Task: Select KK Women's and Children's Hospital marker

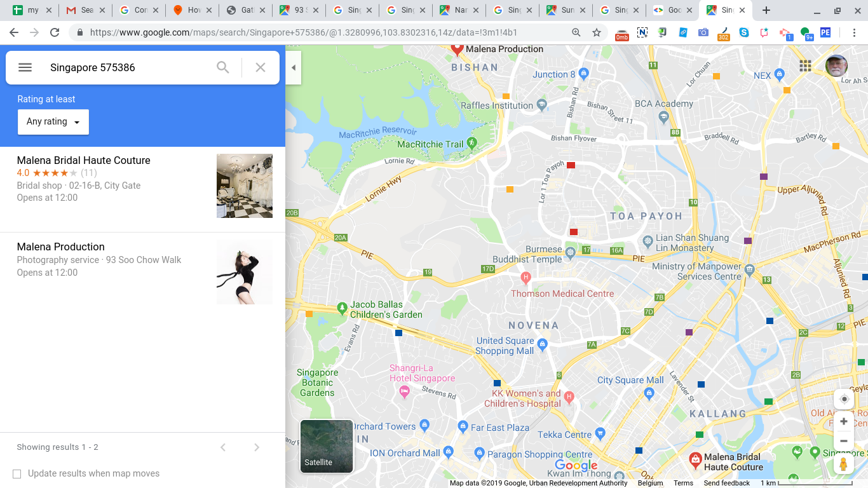Action: (x=569, y=397)
